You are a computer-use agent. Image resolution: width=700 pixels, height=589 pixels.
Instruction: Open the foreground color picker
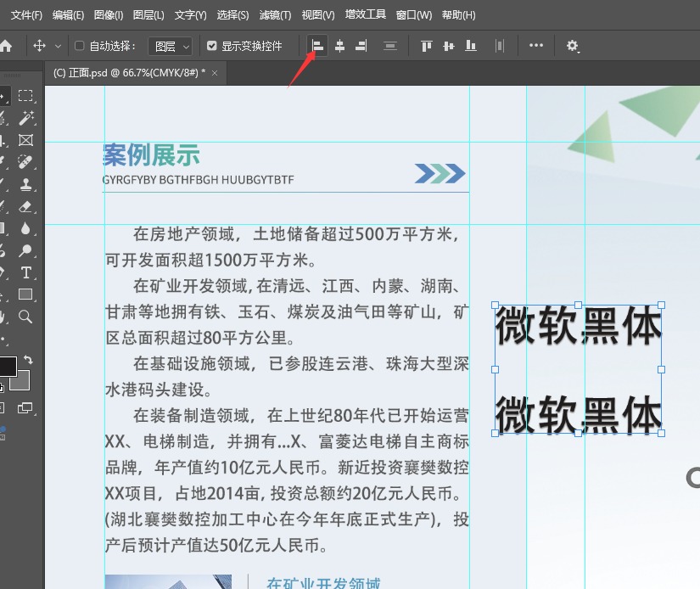pyautogui.click(x=7, y=366)
